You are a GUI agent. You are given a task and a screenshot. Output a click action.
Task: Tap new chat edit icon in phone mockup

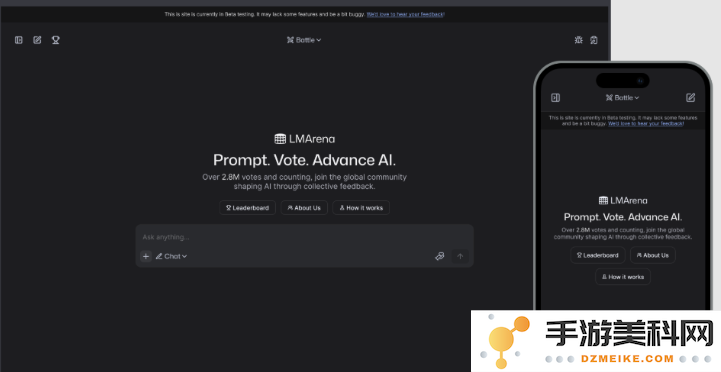(690, 97)
